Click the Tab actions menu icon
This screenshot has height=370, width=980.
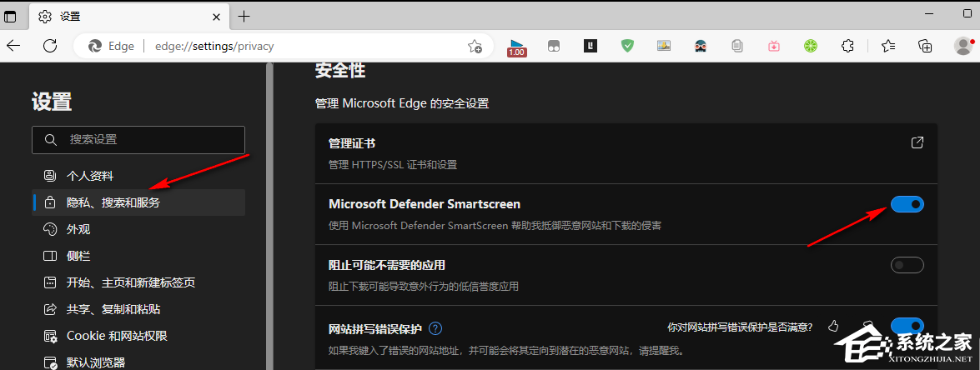point(11,17)
